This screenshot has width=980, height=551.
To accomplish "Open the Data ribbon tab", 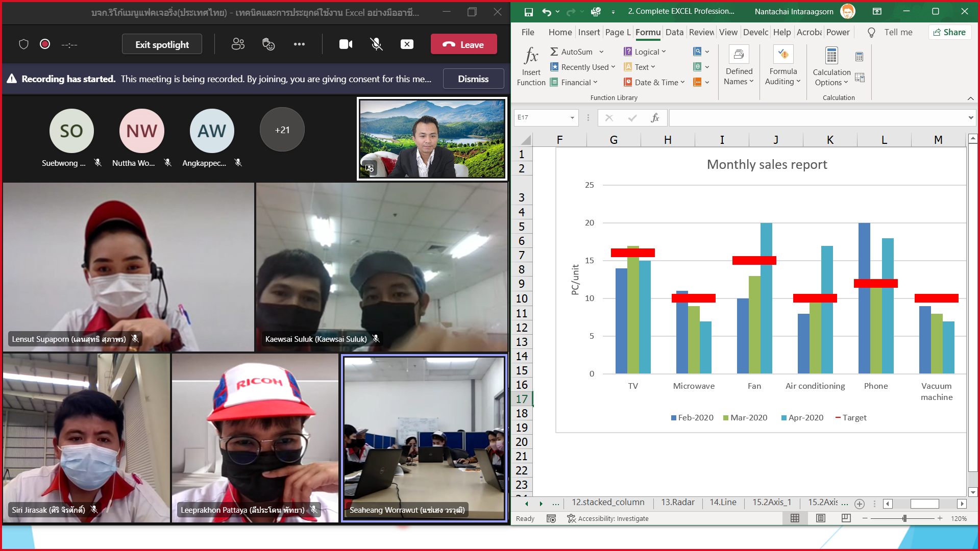I will click(674, 32).
